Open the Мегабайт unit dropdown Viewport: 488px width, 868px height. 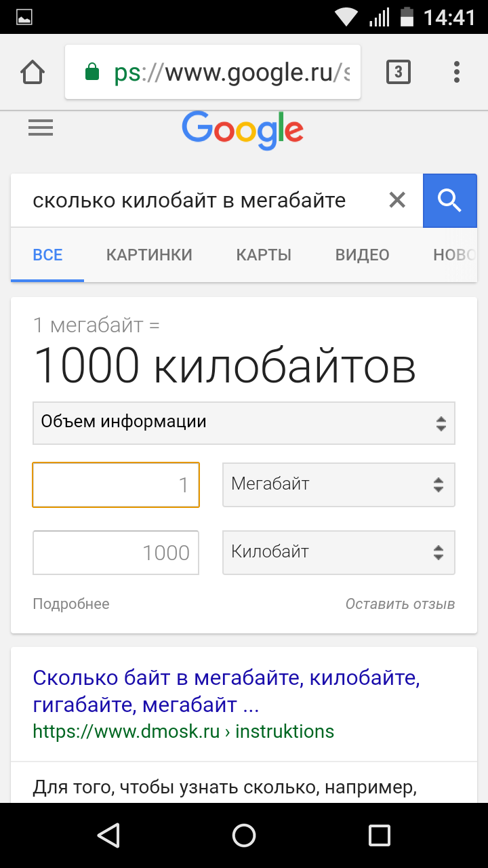pos(339,485)
